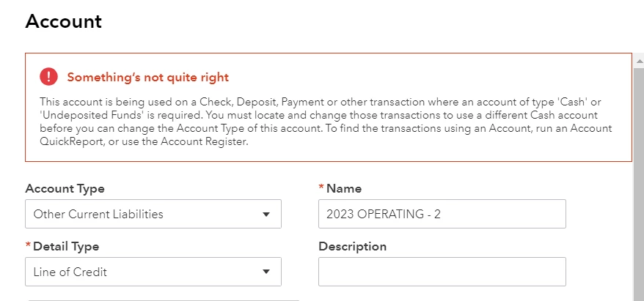
Task: Click the Account Type dropdown arrow
Action: pyautogui.click(x=266, y=214)
